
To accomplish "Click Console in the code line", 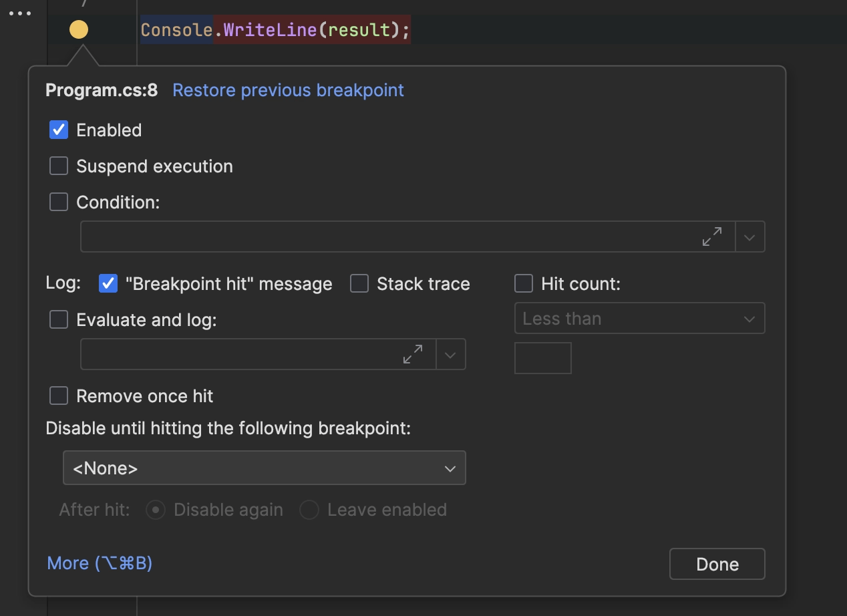I will click(x=177, y=30).
